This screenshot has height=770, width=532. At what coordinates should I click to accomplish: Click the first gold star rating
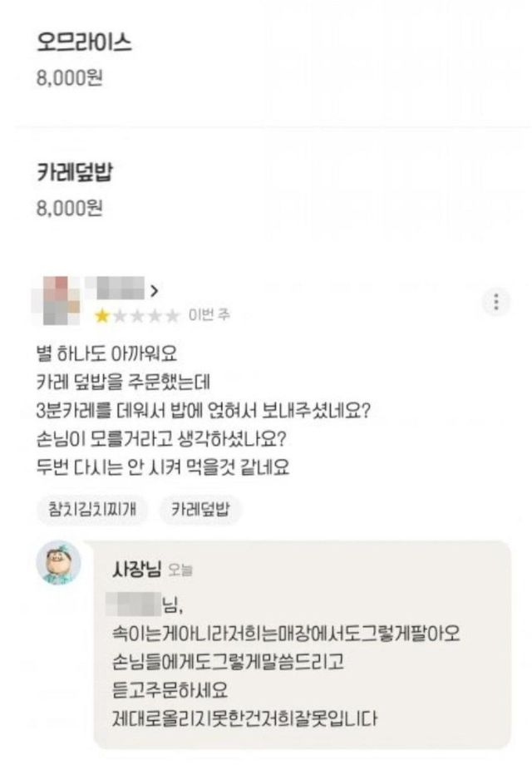[102, 315]
